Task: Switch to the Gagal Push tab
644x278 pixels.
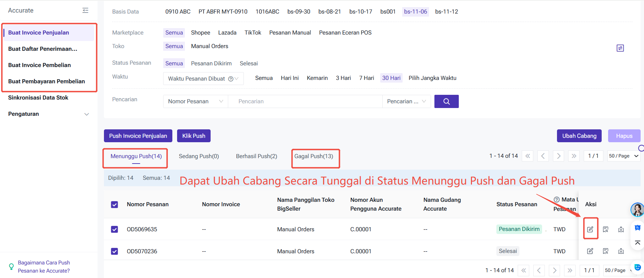Action: point(314,156)
